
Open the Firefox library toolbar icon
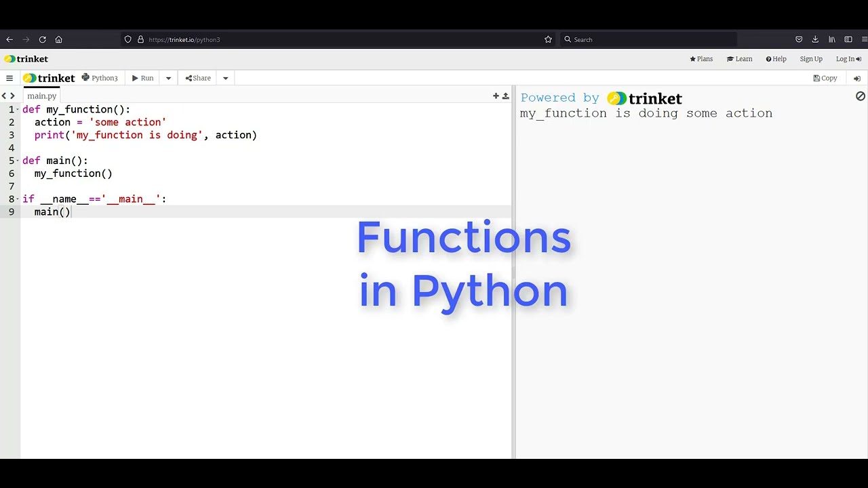(833, 39)
